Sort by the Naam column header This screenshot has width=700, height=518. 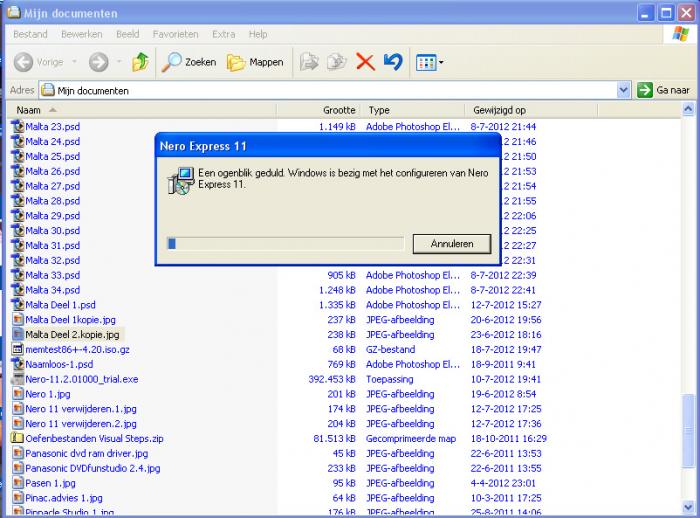[x=142, y=110]
